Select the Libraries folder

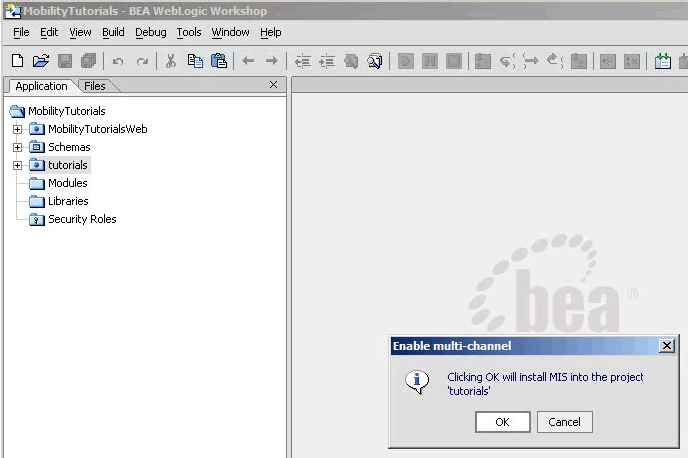68,201
